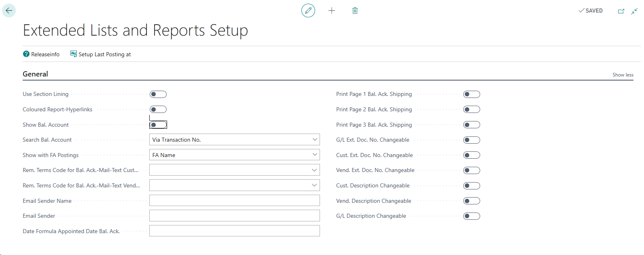
Task: Click the Date Formula Appointed Date field
Action: [x=234, y=231]
